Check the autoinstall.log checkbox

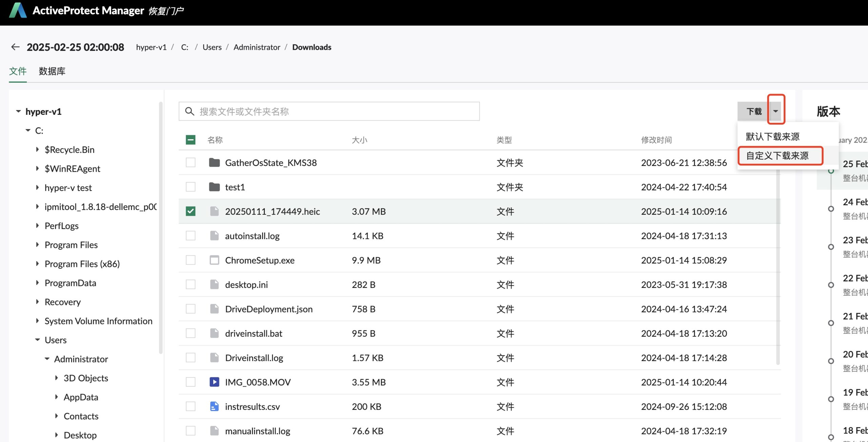click(x=191, y=236)
